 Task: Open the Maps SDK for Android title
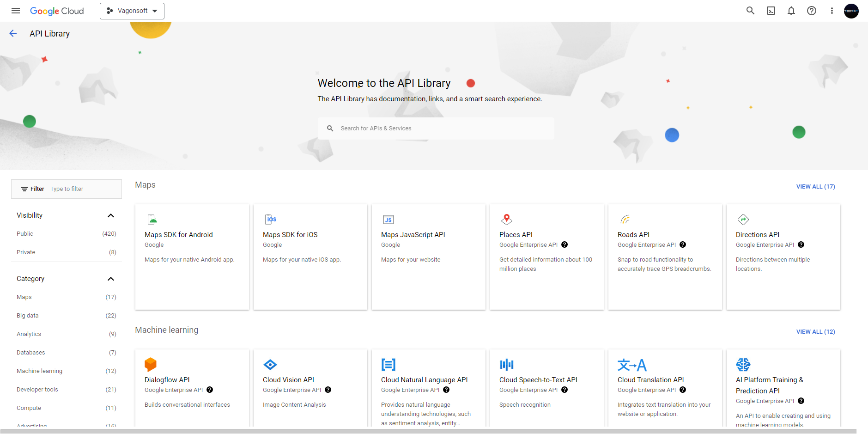tap(179, 235)
